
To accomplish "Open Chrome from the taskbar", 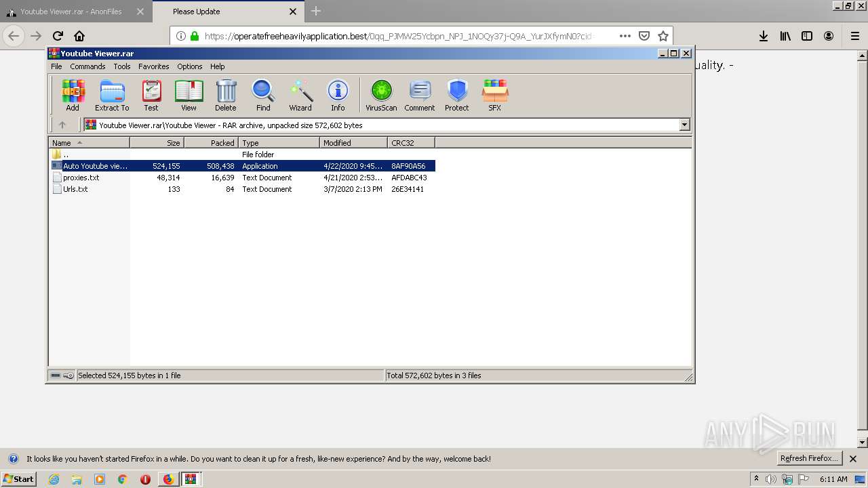I will click(122, 479).
